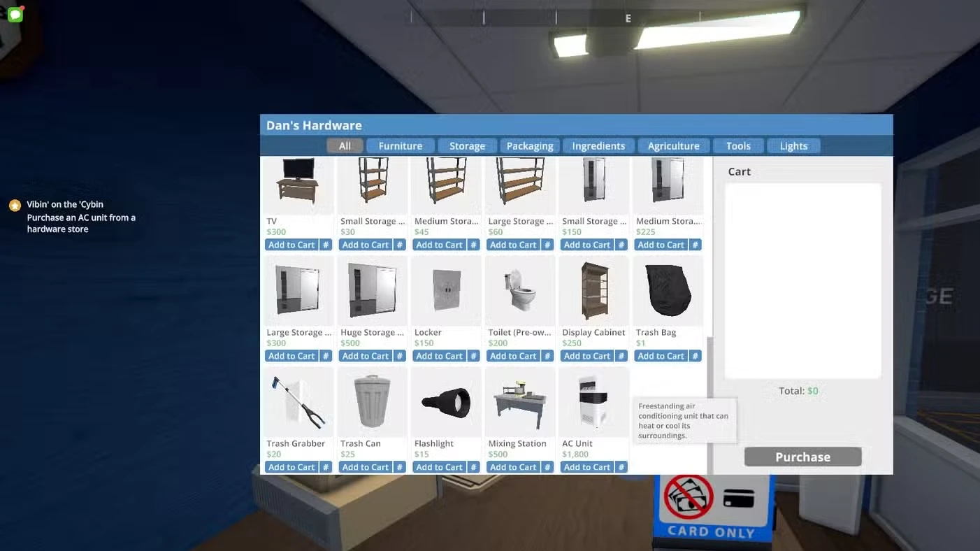980x551 pixels.
Task: Add the Locker to cart
Action: [439, 356]
